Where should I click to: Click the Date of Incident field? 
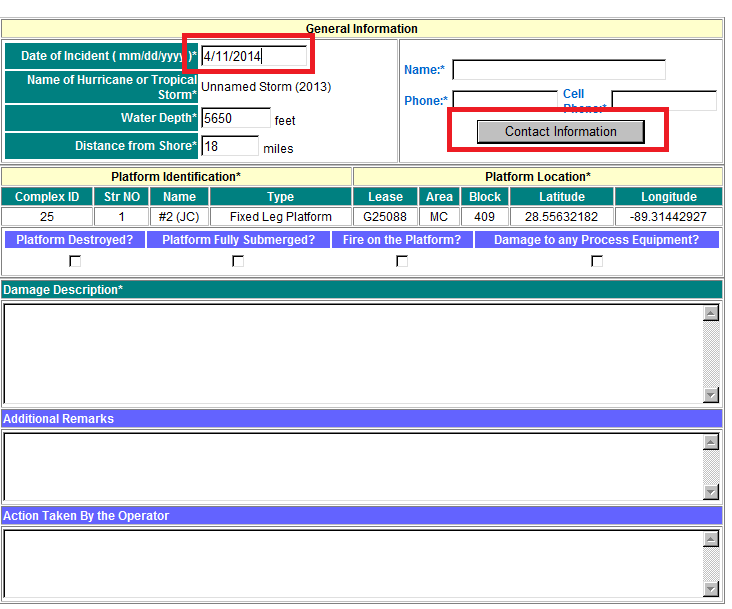coord(254,57)
